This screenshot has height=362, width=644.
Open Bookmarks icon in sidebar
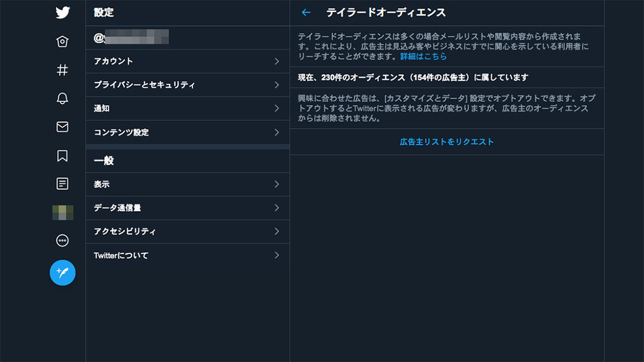pos(62,156)
